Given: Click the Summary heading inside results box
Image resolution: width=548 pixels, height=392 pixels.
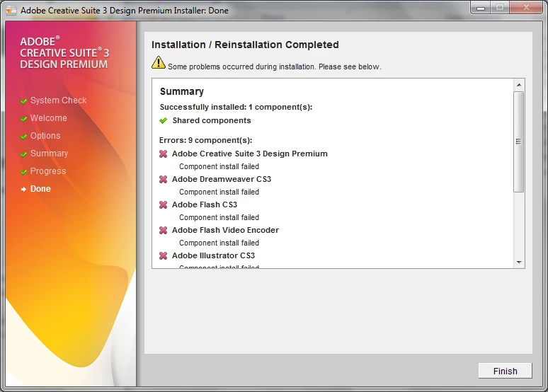Looking at the screenshot, I should coord(182,91).
